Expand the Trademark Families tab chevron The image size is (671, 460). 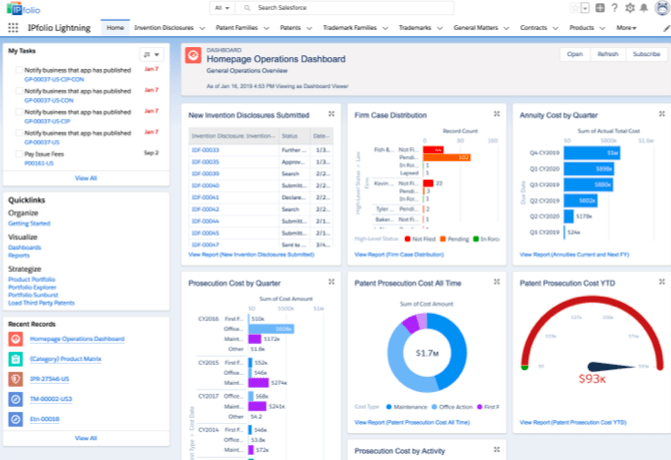[385, 28]
